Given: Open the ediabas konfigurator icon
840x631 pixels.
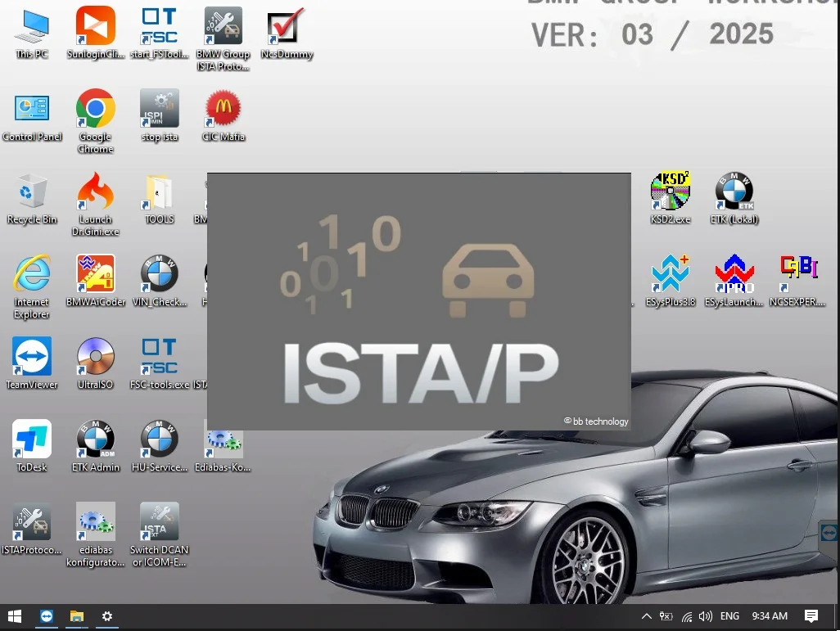Looking at the screenshot, I should [x=96, y=523].
